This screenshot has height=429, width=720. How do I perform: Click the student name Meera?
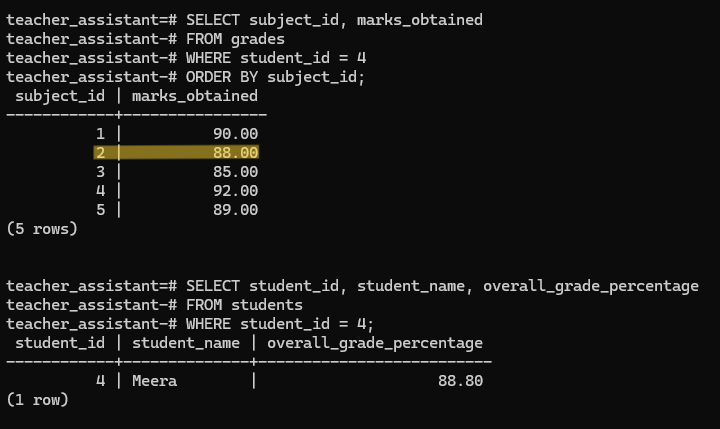click(x=154, y=381)
